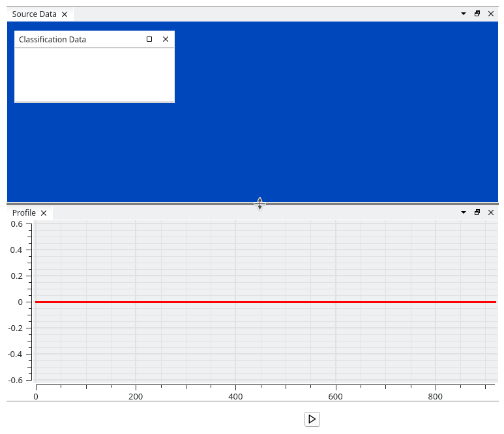504x434 pixels.
Task: Click the red profile line
Action: pos(265,302)
